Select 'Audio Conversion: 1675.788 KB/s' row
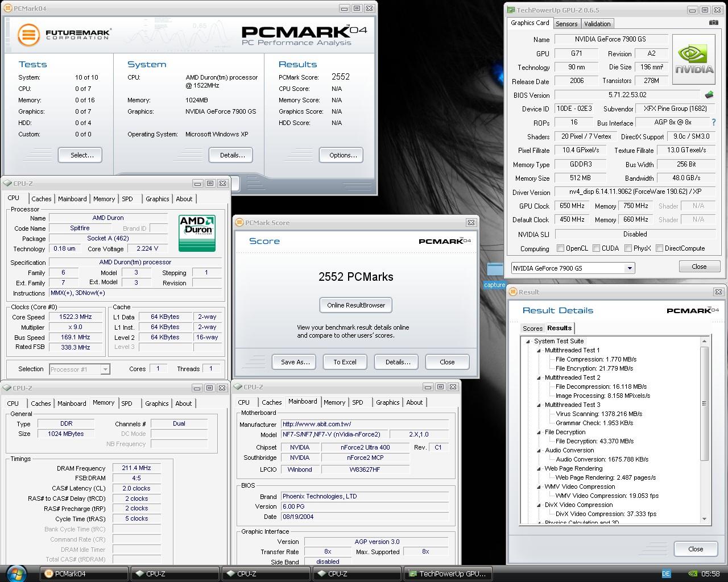The height and width of the screenshot is (582, 728). point(602,459)
